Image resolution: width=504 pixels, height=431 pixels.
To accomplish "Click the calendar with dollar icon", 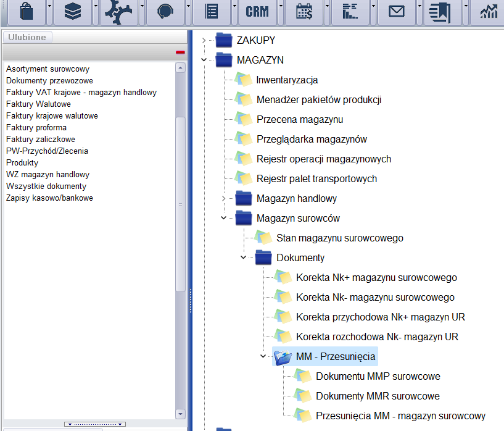I will pyautogui.click(x=304, y=12).
